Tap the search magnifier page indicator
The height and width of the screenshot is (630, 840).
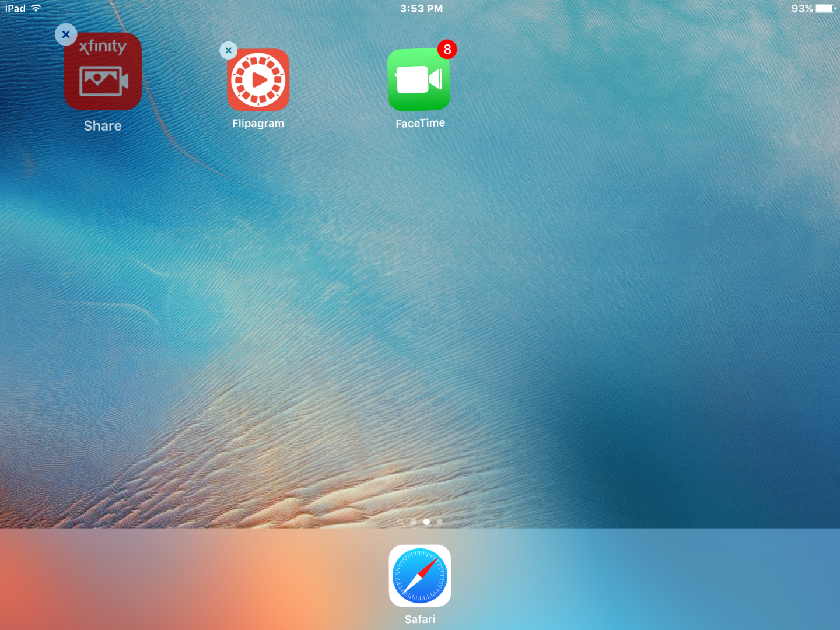(400, 522)
